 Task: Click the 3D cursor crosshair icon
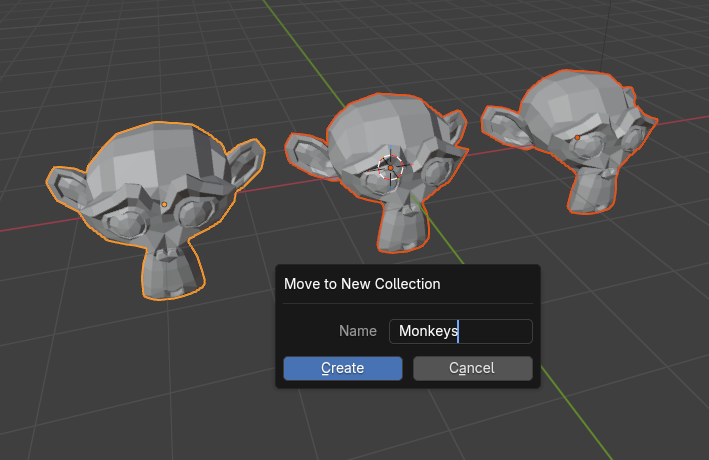tap(390, 168)
